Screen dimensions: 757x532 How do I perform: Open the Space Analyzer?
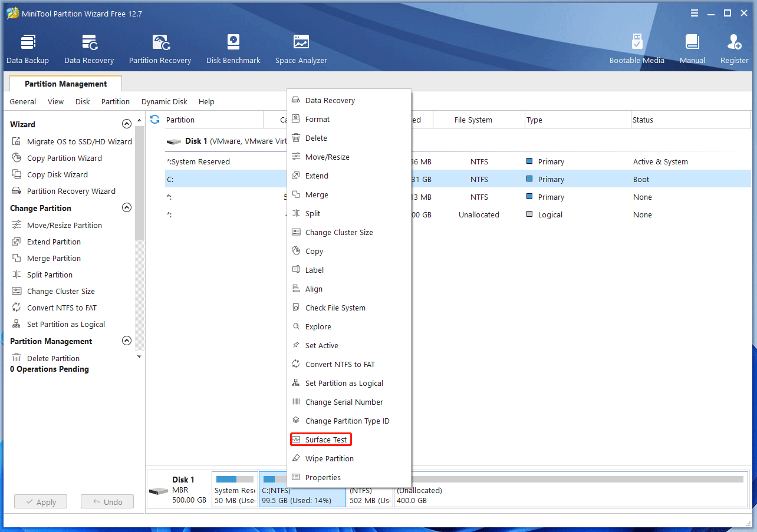click(301, 49)
